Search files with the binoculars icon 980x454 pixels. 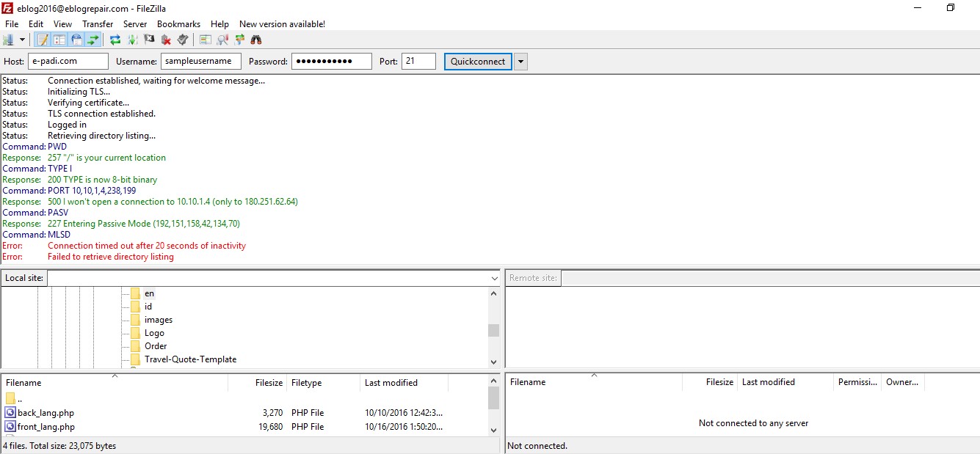click(x=255, y=40)
